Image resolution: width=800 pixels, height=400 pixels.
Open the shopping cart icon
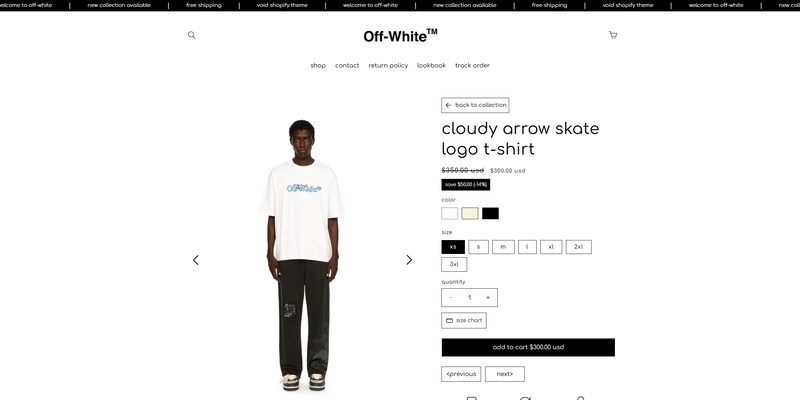(613, 35)
